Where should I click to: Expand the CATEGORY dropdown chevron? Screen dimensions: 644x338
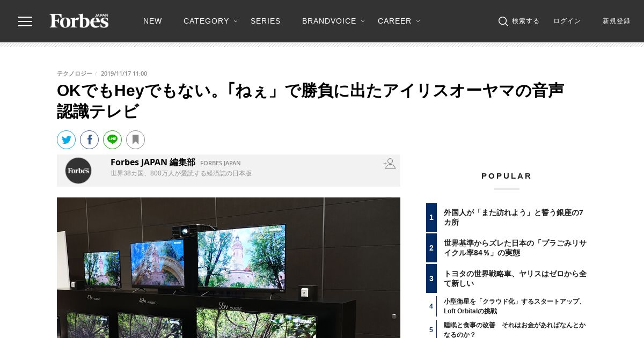(236, 21)
